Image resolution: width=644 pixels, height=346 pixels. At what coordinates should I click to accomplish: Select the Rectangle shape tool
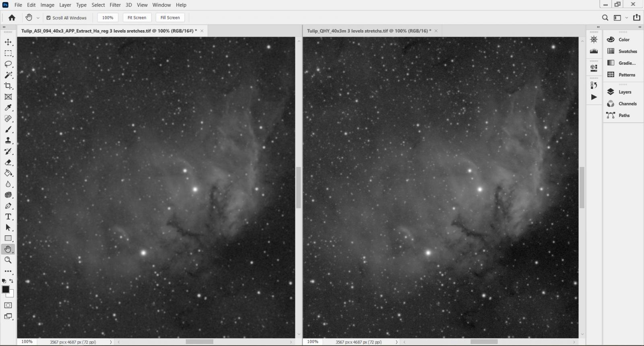(8, 238)
